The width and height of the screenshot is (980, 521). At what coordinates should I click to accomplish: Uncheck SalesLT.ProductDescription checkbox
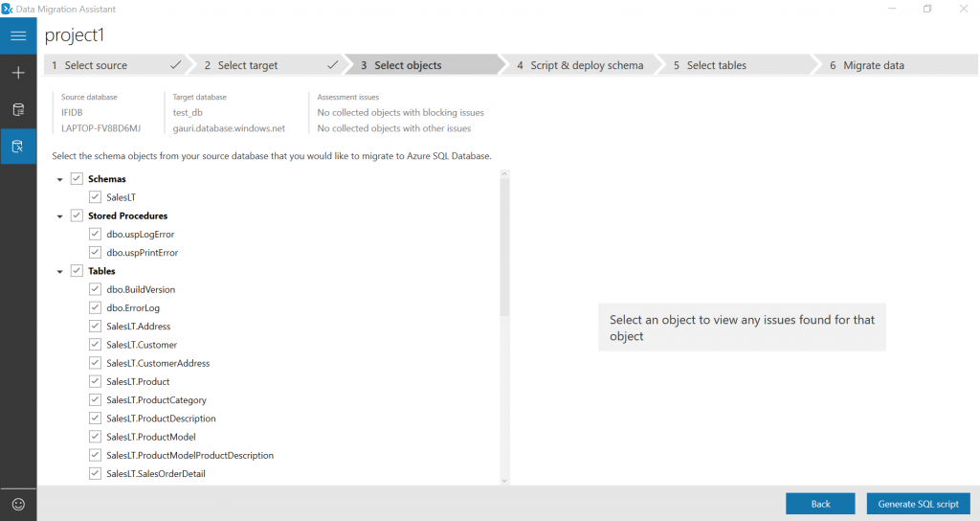pos(95,418)
